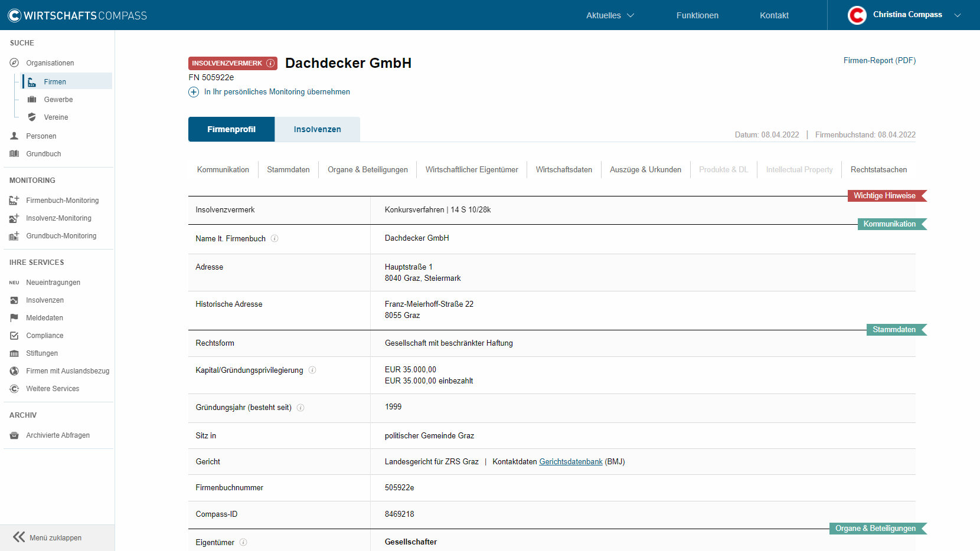Viewport: 980px width, 551px height.
Task: Click the Personen person icon
Action: click(14, 136)
